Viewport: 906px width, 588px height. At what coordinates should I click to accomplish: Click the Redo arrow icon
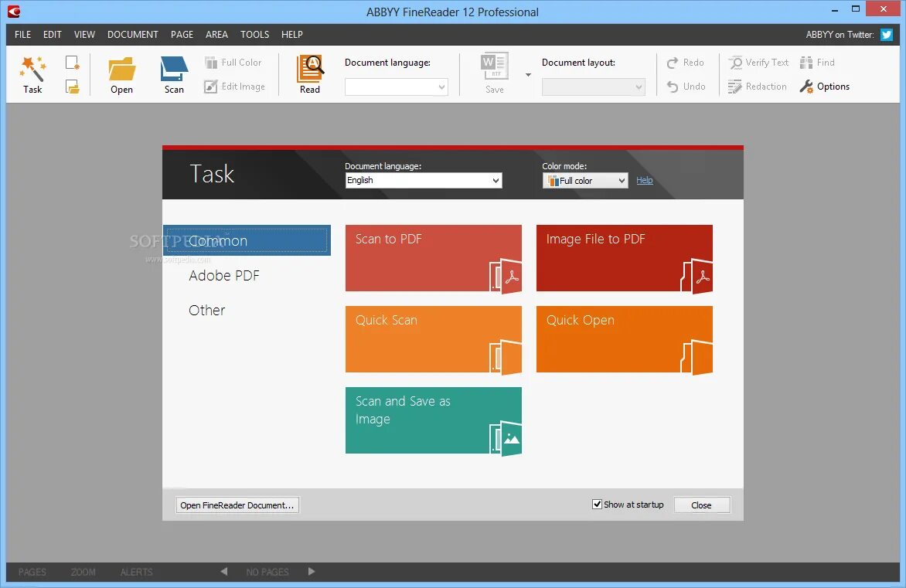click(673, 63)
